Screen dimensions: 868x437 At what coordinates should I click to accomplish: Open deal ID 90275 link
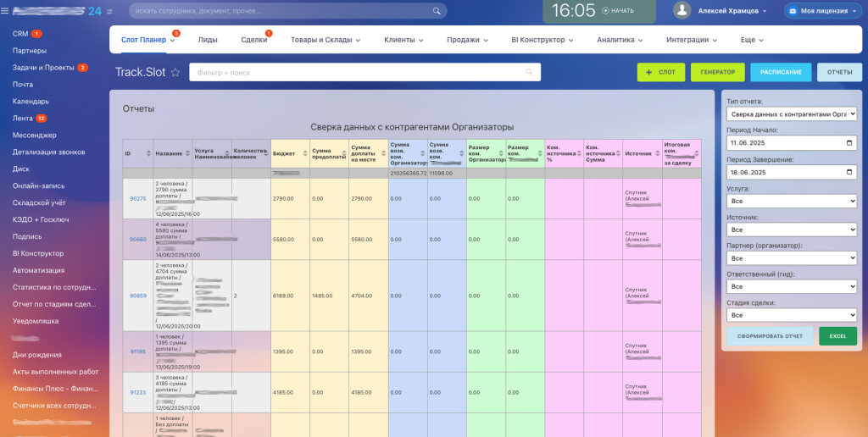(x=137, y=198)
